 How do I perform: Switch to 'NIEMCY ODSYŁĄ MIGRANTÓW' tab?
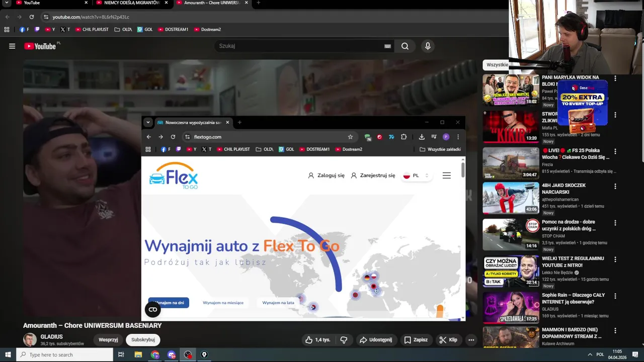point(131,3)
